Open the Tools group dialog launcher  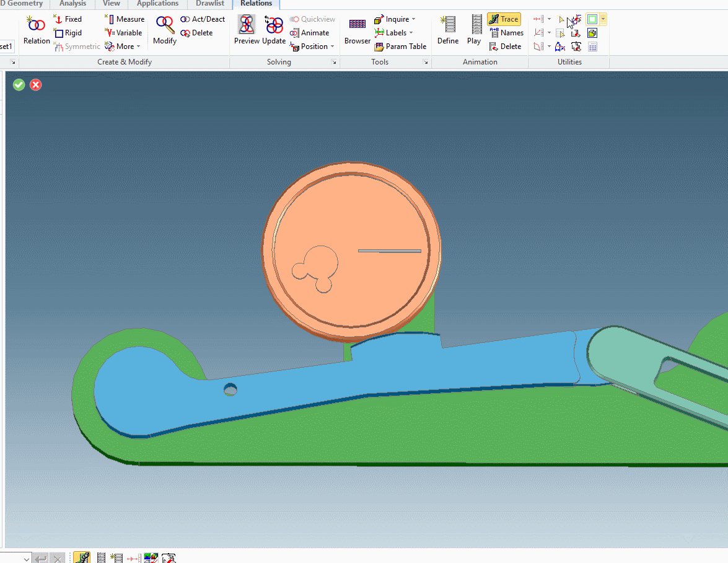(425, 62)
